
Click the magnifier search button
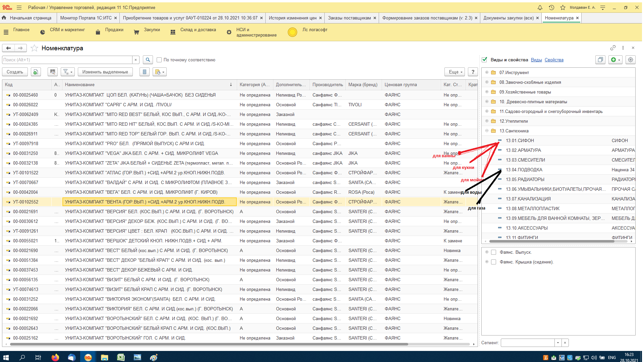click(x=148, y=60)
